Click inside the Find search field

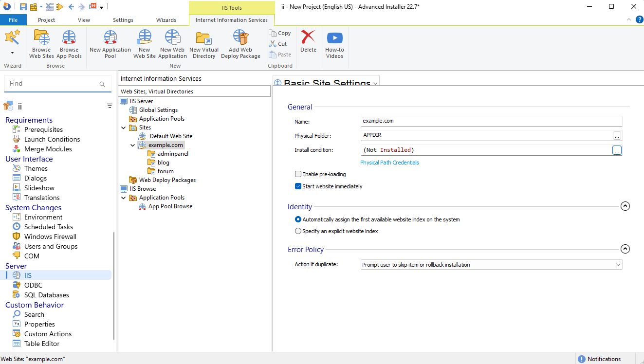[54, 83]
